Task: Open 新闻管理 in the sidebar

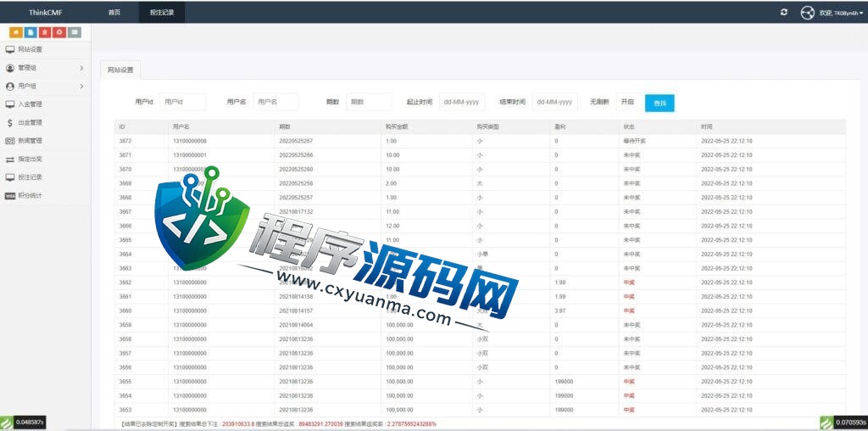Action: click(30, 141)
